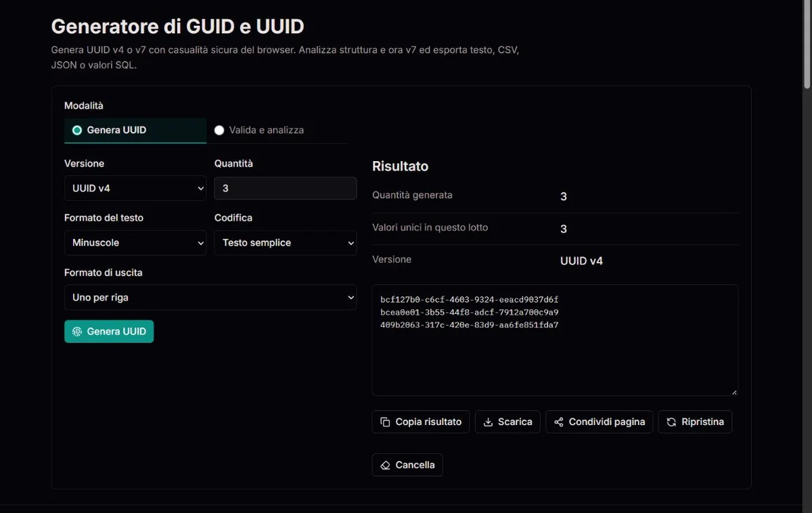Viewport: 812px width, 513px height.
Task: Click the Ripristina button
Action: (x=695, y=422)
